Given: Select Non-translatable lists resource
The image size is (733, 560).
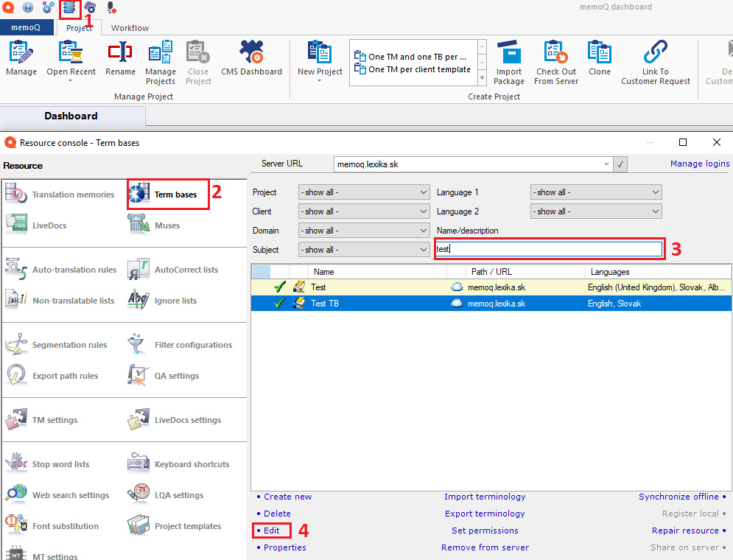Looking at the screenshot, I should click(x=60, y=300).
